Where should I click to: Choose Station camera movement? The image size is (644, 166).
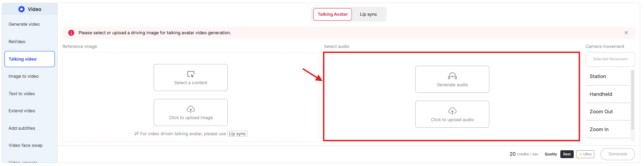(598, 77)
